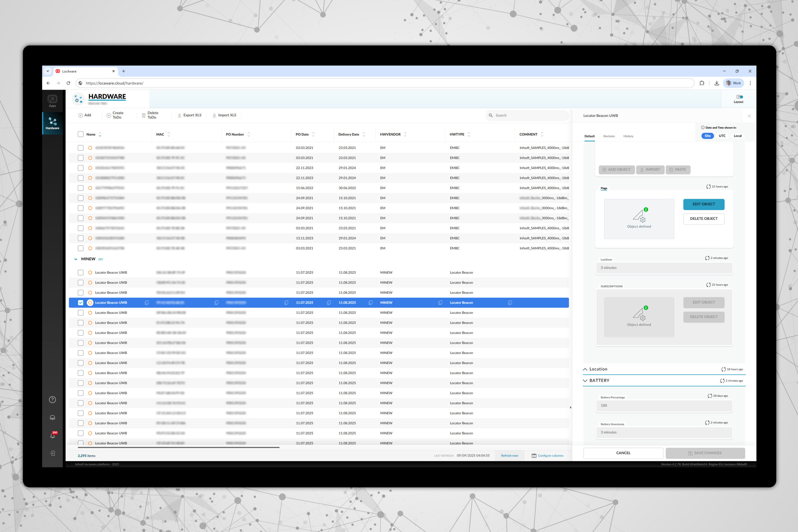Switch to the History tab
Viewport: 798px width, 532px height.
(628, 137)
